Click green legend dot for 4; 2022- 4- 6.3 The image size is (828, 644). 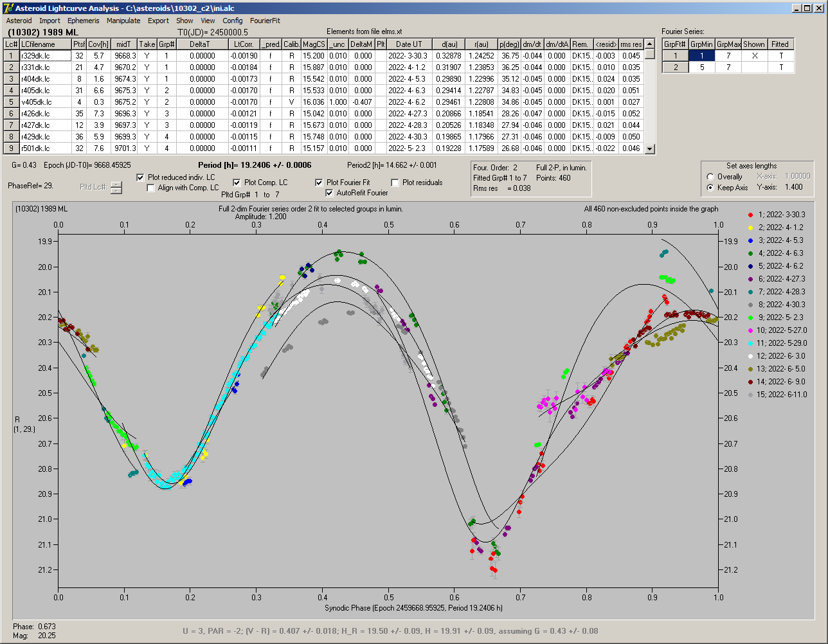(750, 253)
